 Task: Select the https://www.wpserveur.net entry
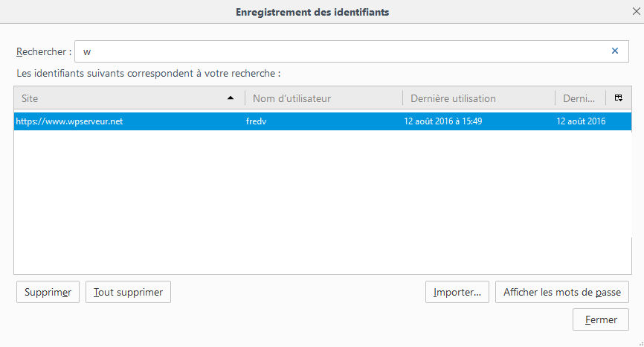pyautogui.click(x=70, y=121)
